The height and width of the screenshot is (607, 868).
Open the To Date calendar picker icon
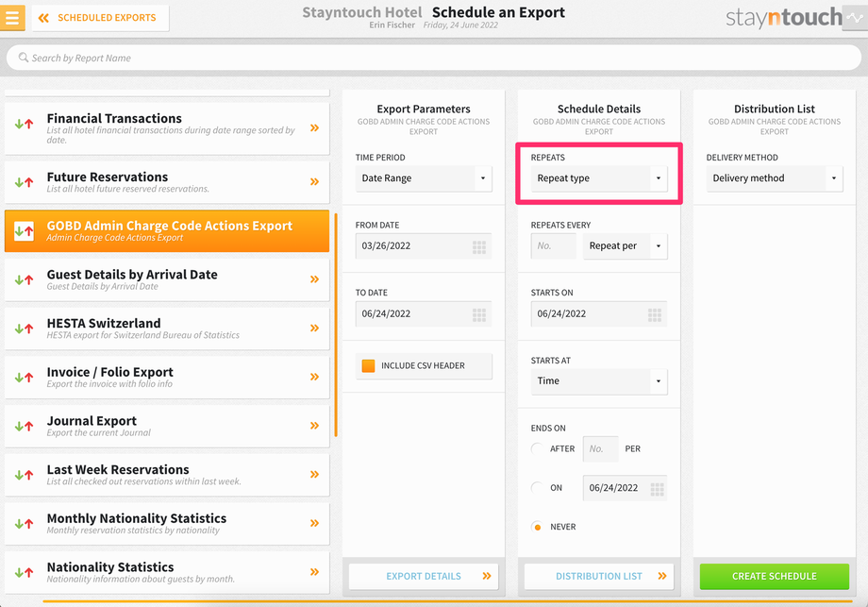tap(479, 315)
